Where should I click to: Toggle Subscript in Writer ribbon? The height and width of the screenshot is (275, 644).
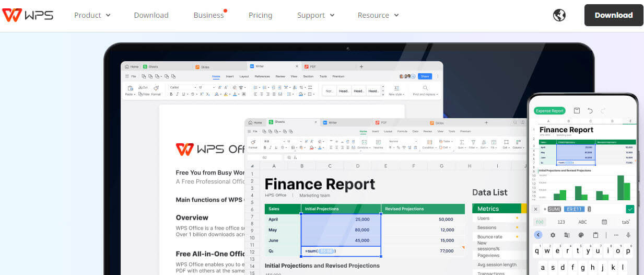pyautogui.click(x=208, y=94)
